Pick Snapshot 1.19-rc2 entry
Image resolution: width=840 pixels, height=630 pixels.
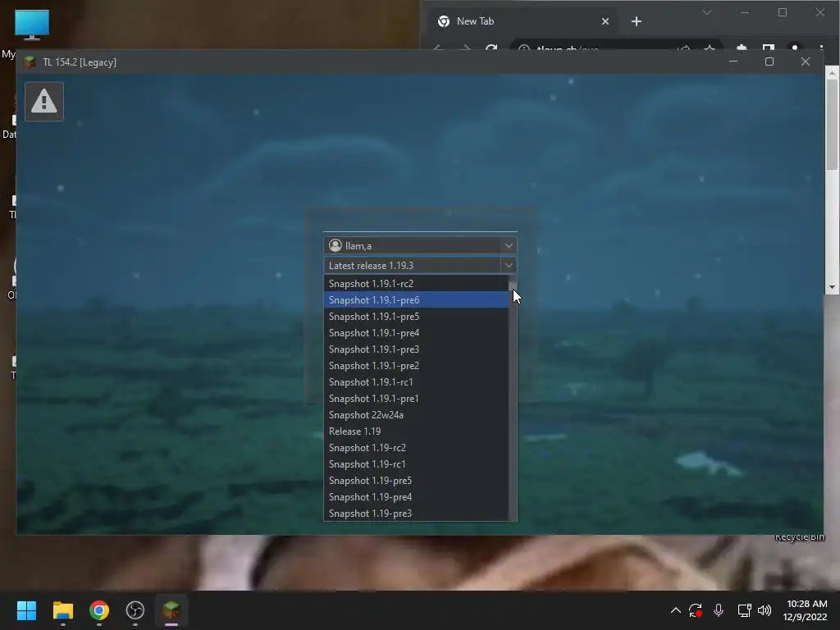(416, 448)
